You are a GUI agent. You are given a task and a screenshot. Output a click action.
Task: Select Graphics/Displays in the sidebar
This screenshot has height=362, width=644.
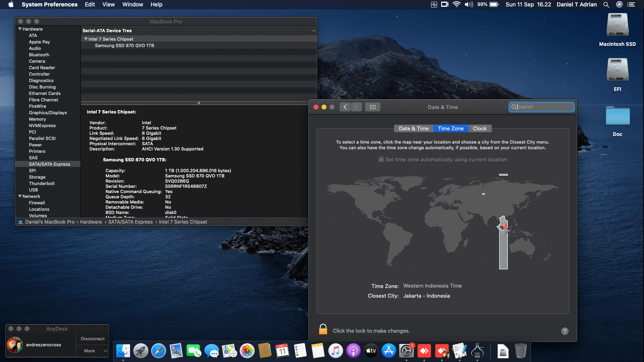click(48, 113)
